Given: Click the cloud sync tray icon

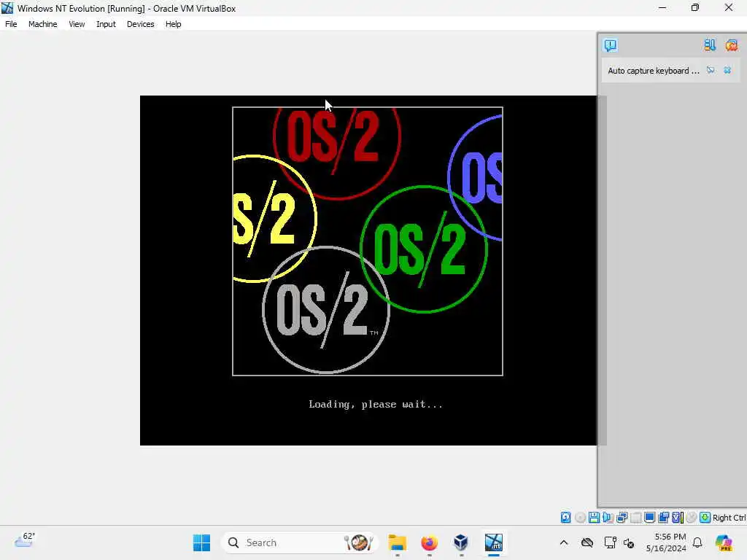Looking at the screenshot, I should coord(587,542).
